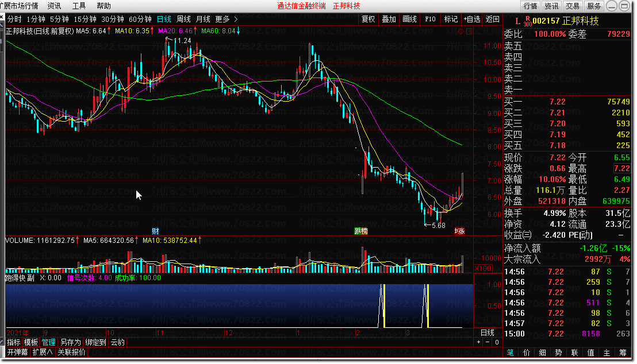Click the 另存为 save-as button
This screenshot has height=364, width=637.
click(70, 343)
